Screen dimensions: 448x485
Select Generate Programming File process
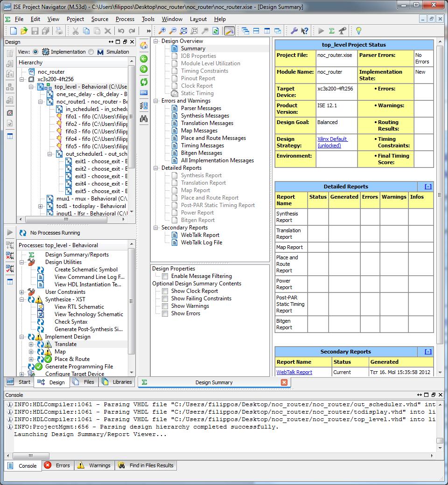(79, 367)
